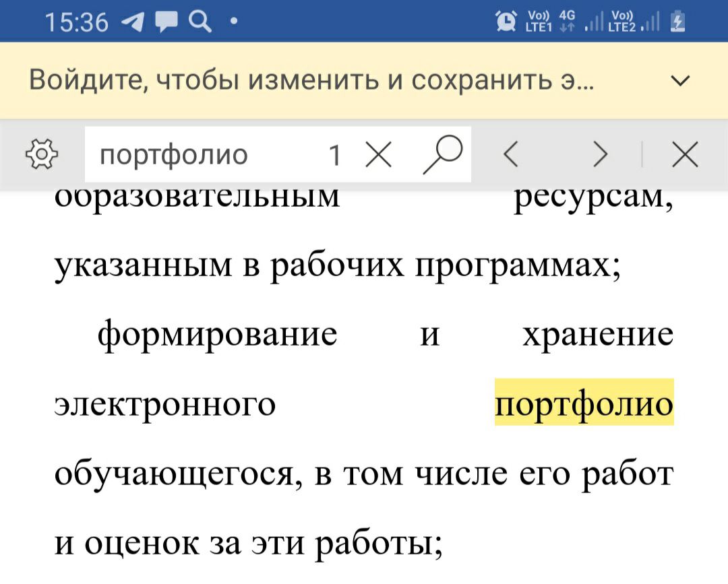728x584 pixels.
Task: Go to previous search result
Action: coord(510,154)
